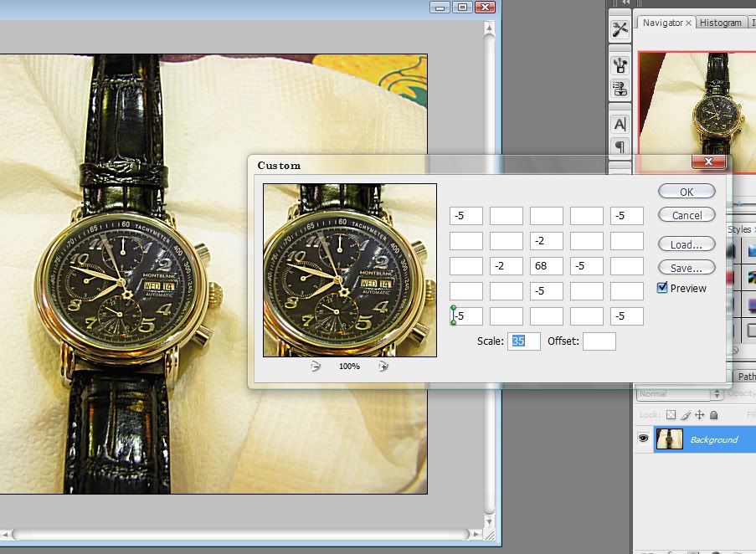Click the Save... button
Image resolution: width=756 pixels, height=554 pixels.
687,268
